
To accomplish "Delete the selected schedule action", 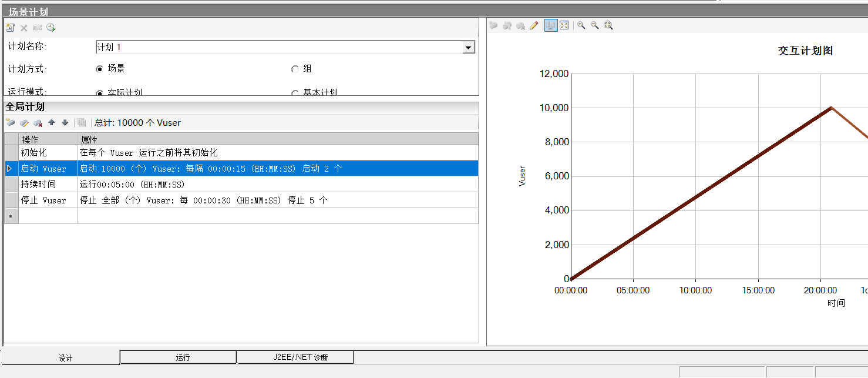I will coord(37,122).
